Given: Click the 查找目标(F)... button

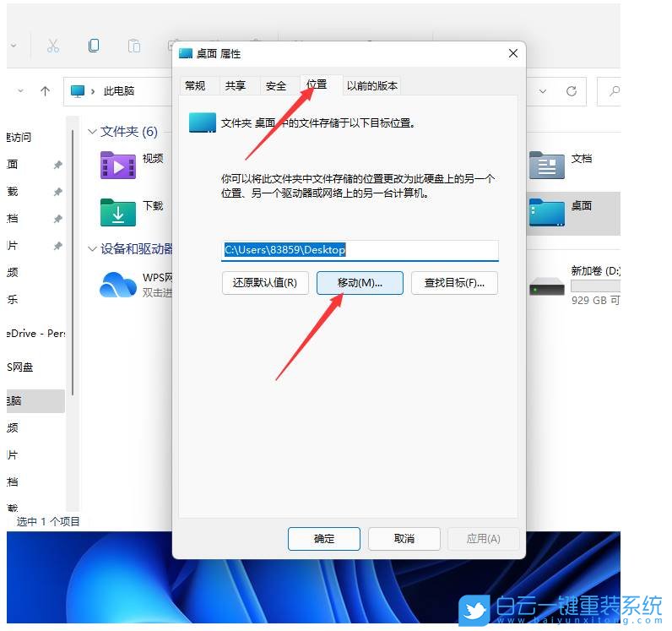Looking at the screenshot, I should click(x=454, y=283).
